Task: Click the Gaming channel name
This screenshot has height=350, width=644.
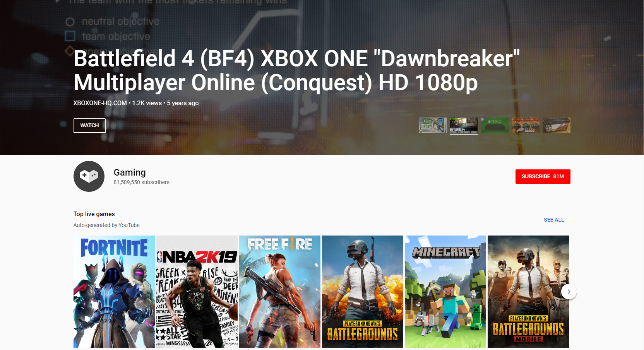Action: [x=130, y=172]
